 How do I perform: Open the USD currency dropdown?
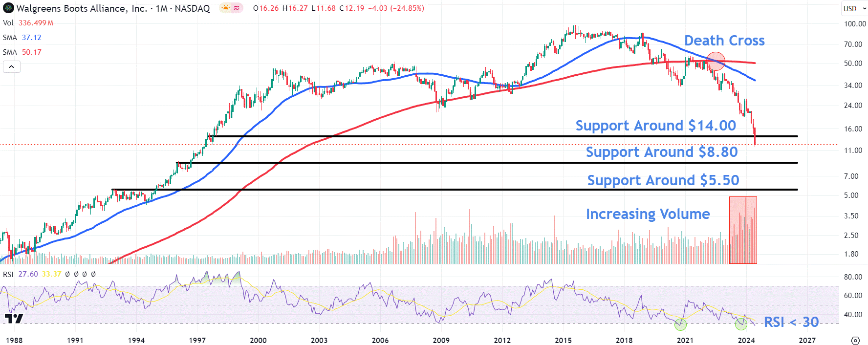854,8
